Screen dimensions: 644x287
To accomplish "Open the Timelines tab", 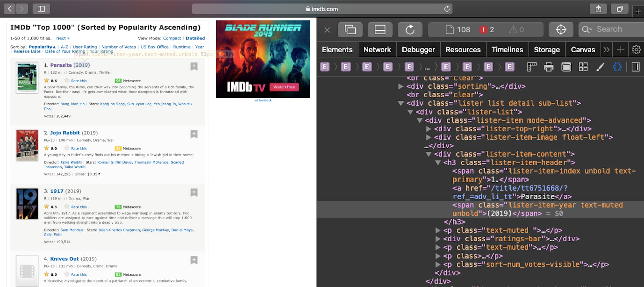I will (x=507, y=50).
